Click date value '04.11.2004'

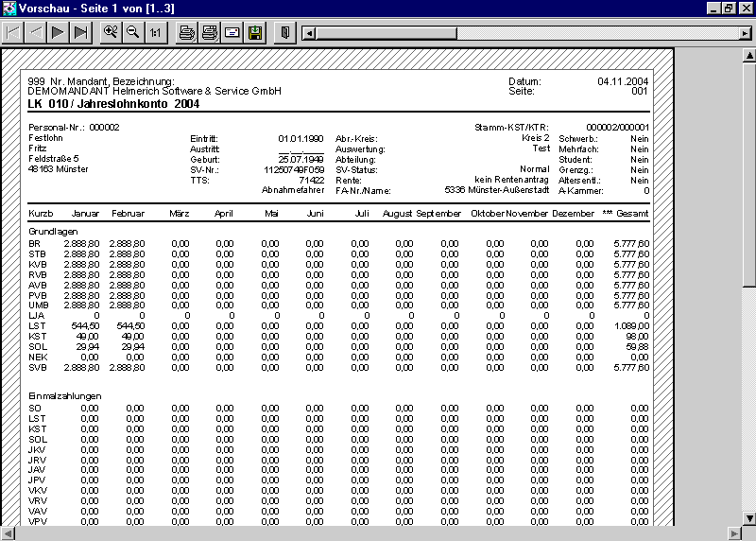[623, 81]
